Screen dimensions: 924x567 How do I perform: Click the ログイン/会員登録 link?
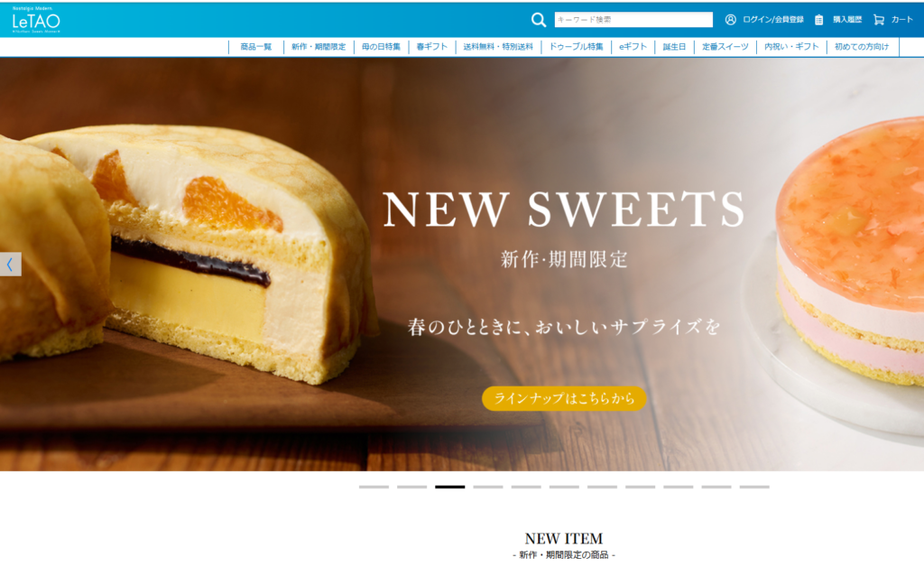coord(773,20)
